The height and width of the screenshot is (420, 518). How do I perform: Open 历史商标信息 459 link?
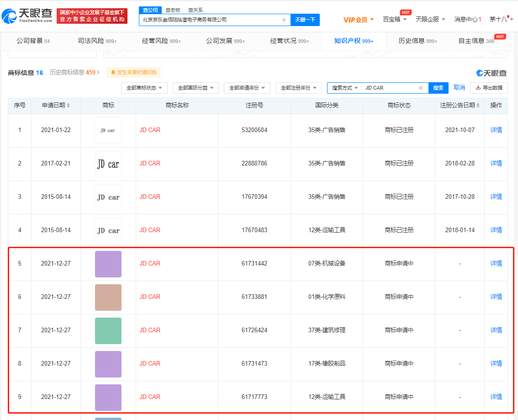point(74,72)
